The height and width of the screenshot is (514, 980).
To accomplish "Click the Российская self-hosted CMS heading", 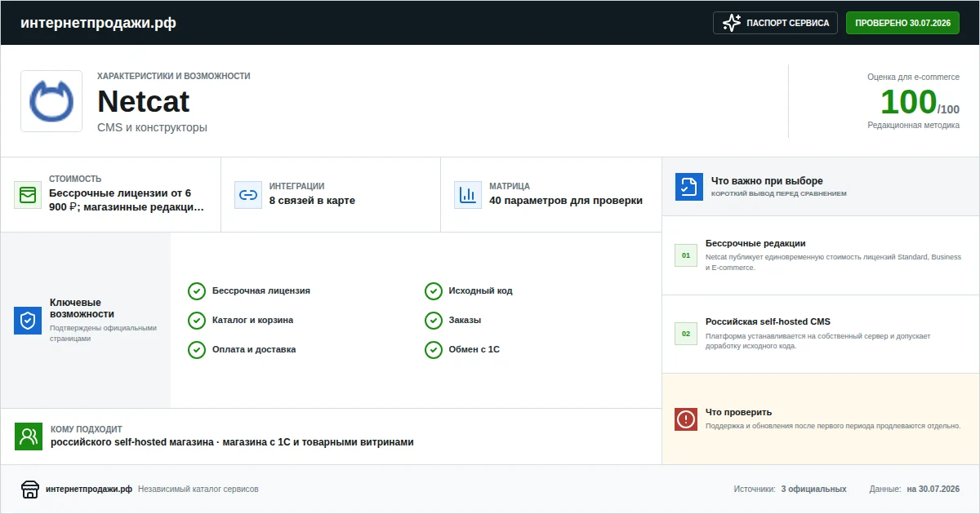I will [768, 321].
